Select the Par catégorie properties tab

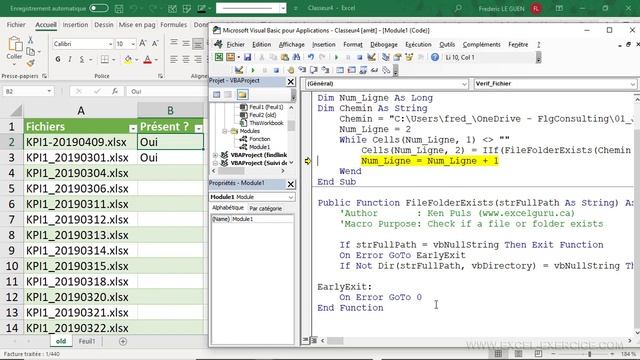coord(265,209)
